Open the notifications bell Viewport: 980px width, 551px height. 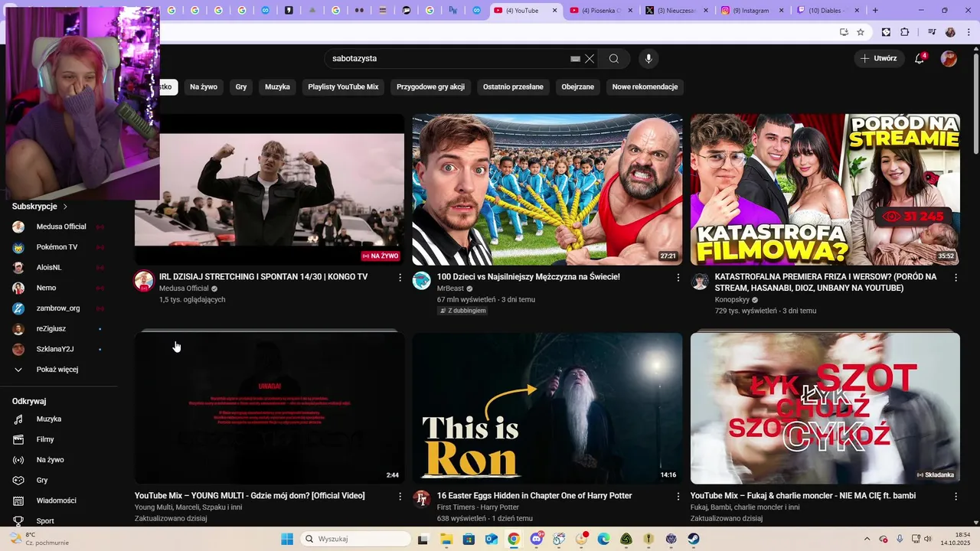tap(920, 58)
